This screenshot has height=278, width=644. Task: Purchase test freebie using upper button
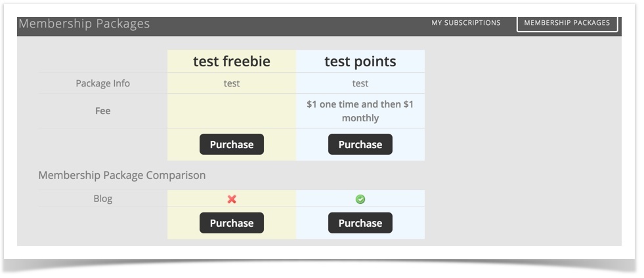(232, 144)
